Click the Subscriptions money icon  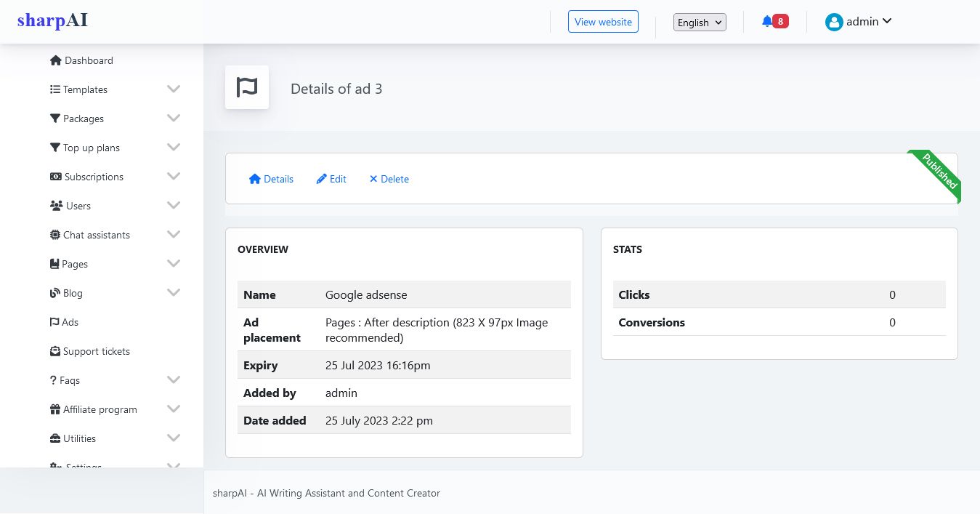(x=55, y=177)
